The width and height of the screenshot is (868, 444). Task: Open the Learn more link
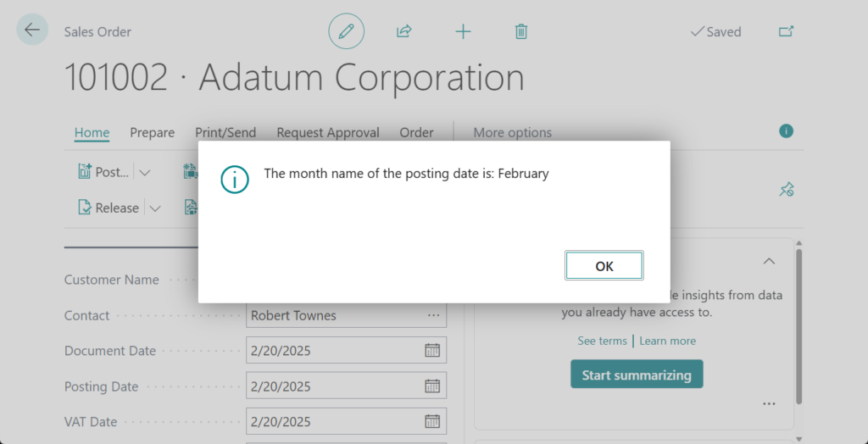pos(667,341)
